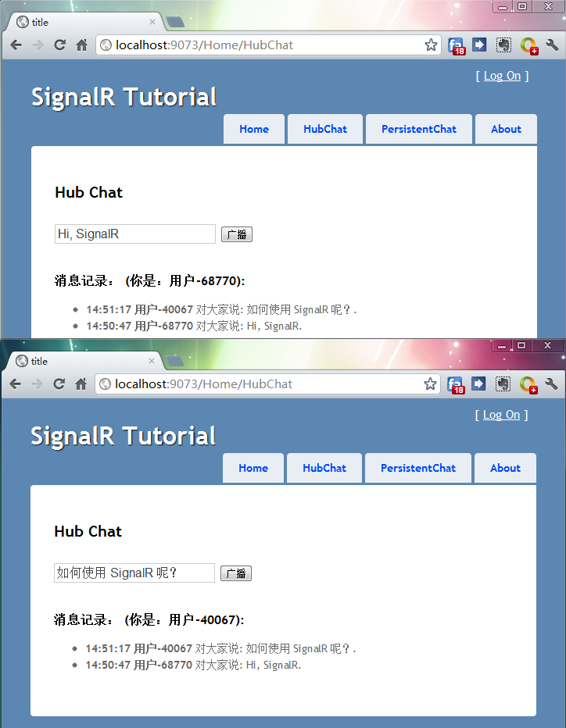This screenshot has height=728, width=566.
Task: Click star bookmark icon in bottom browser window
Action: pyautogui.click(x=430, y=384)
